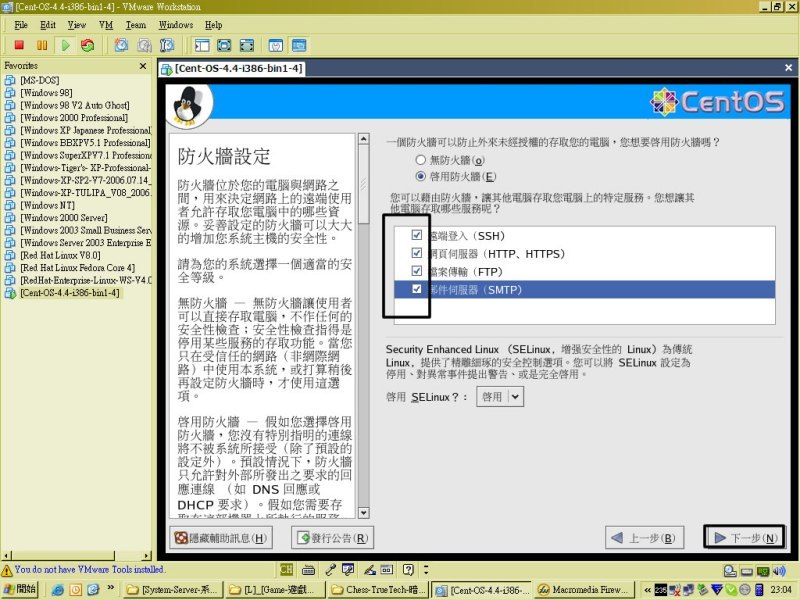Open the Help menu

(213, 25)
